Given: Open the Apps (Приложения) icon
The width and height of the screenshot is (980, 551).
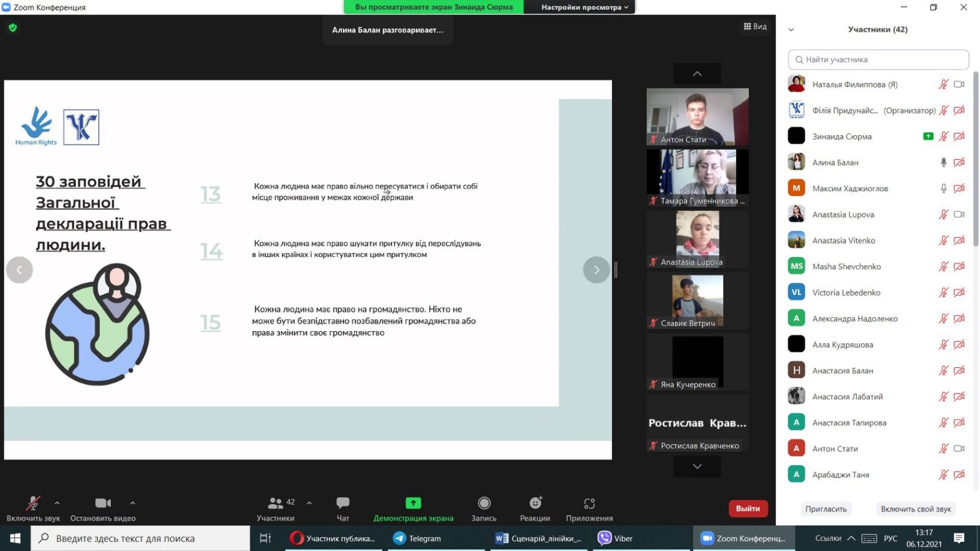Looking at the screenshot, I should pos(589,503).
